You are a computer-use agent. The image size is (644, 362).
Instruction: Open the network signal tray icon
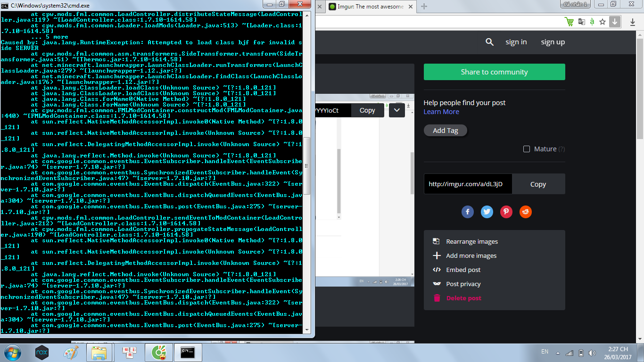[x=570, y=353]
